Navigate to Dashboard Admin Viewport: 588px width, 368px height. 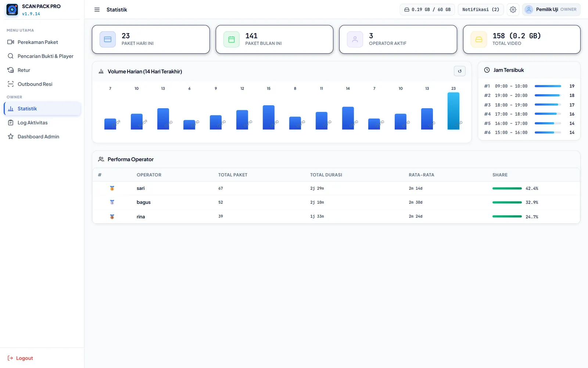pos(42,137)
